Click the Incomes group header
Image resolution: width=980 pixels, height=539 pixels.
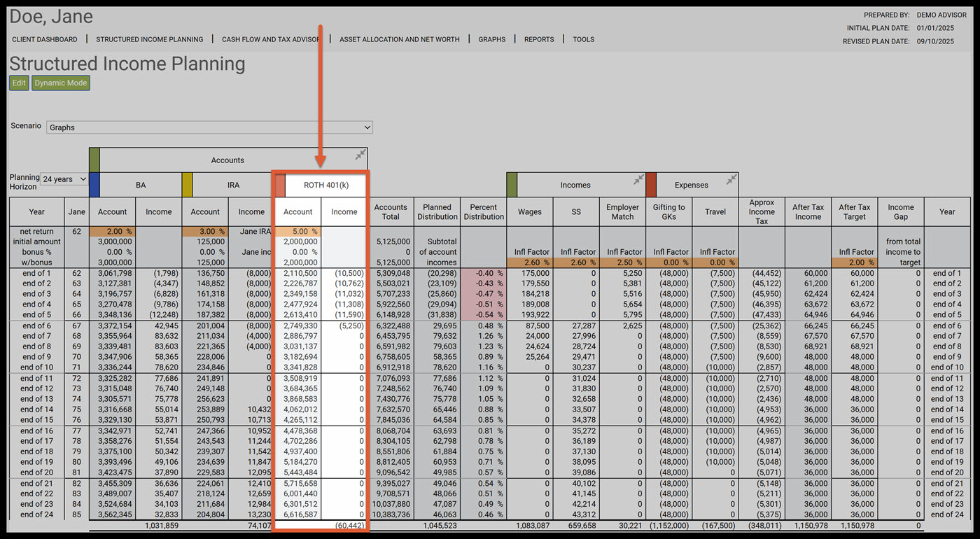pos(575,185)
